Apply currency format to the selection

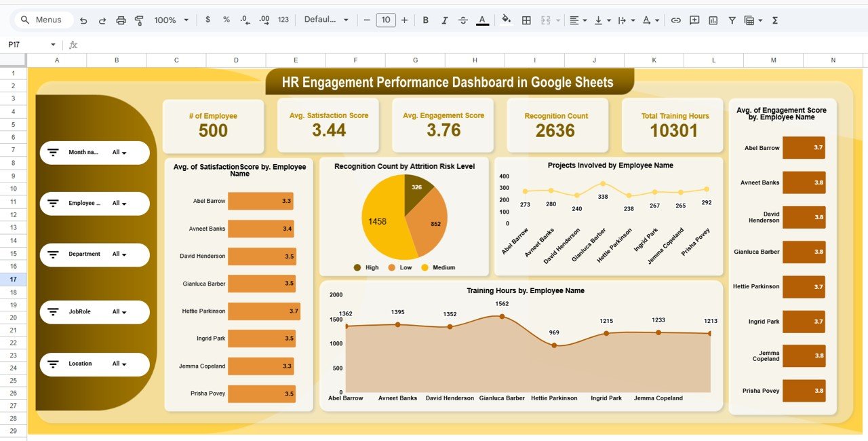click(208, 20)
